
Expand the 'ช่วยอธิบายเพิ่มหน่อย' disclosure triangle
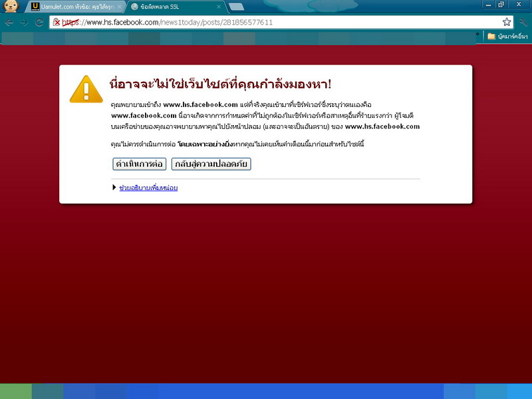click(x=114, y=188)
